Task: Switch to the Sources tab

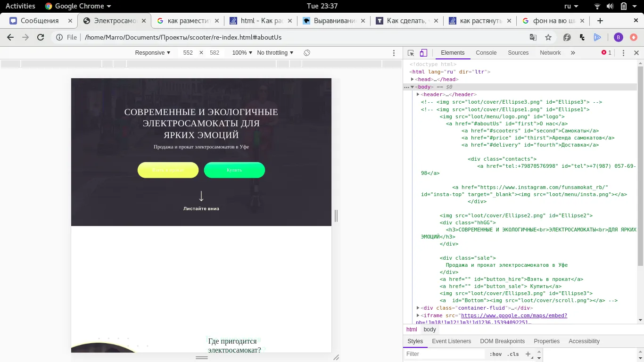Action: (x=518, y=53)
